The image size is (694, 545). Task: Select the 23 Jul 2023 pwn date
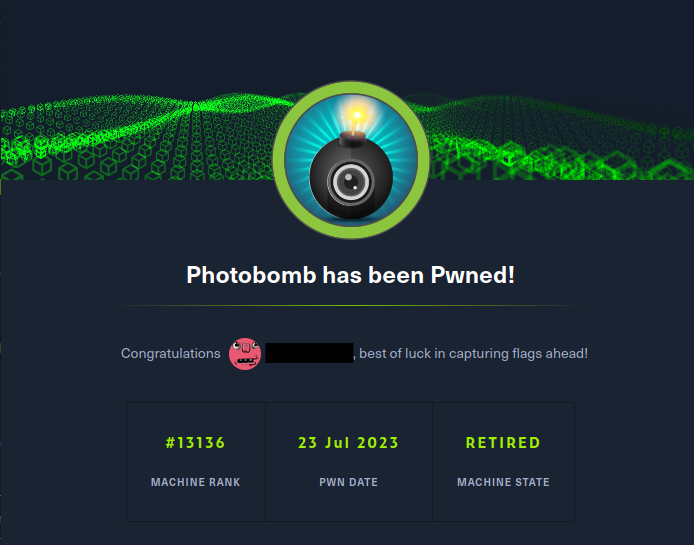pos(348,443)
